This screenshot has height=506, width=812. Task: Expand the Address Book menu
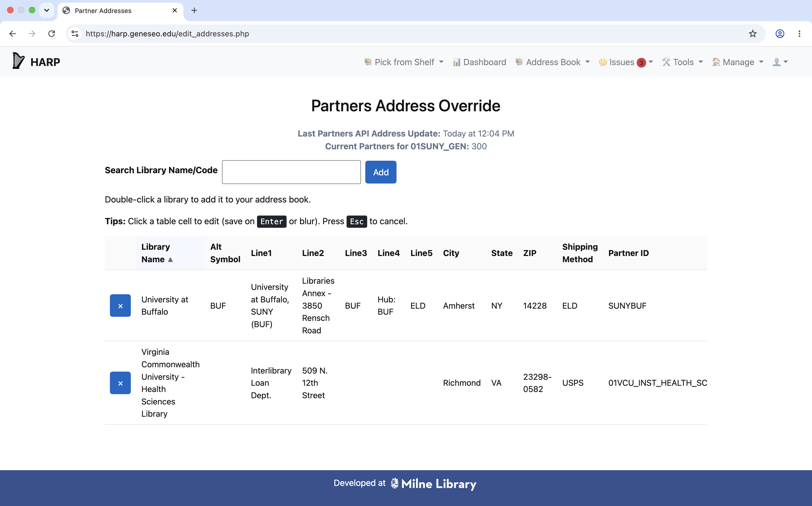552,62
